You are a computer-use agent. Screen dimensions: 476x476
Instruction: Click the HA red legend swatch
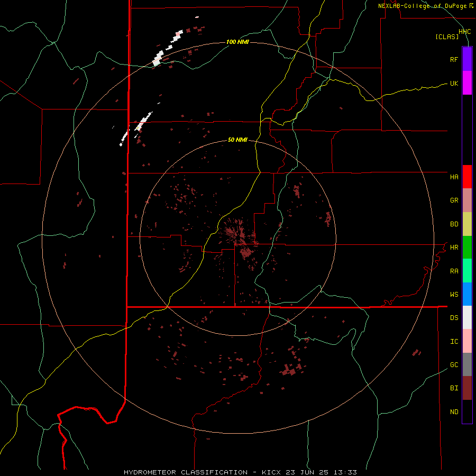(467, 177)
